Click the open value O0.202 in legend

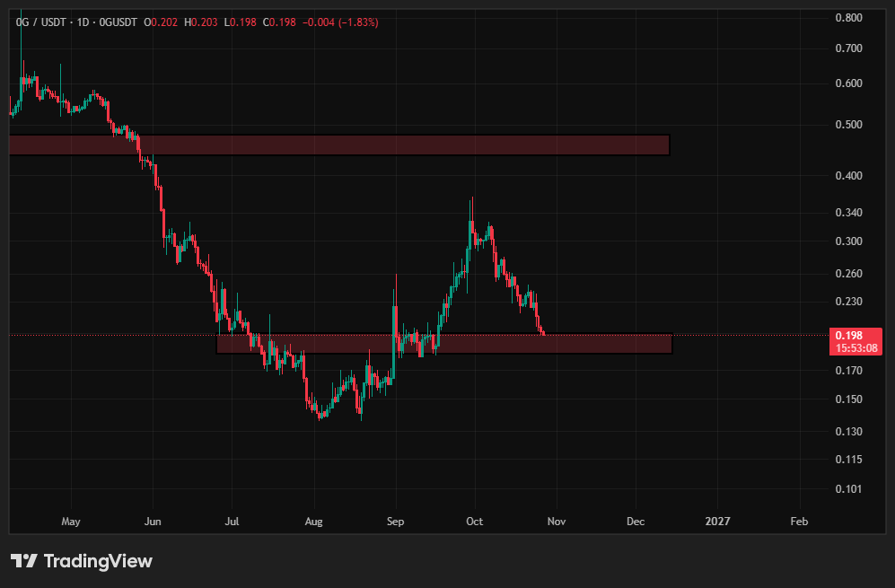pos(161,22)
